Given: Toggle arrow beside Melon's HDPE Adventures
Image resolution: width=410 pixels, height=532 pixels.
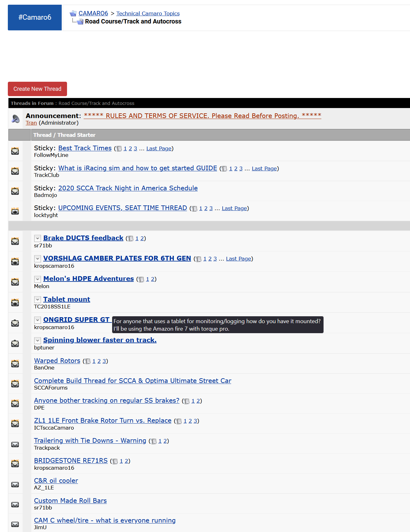Looking at the screenshot, I should pyautogui.click(x=38, y=279).
